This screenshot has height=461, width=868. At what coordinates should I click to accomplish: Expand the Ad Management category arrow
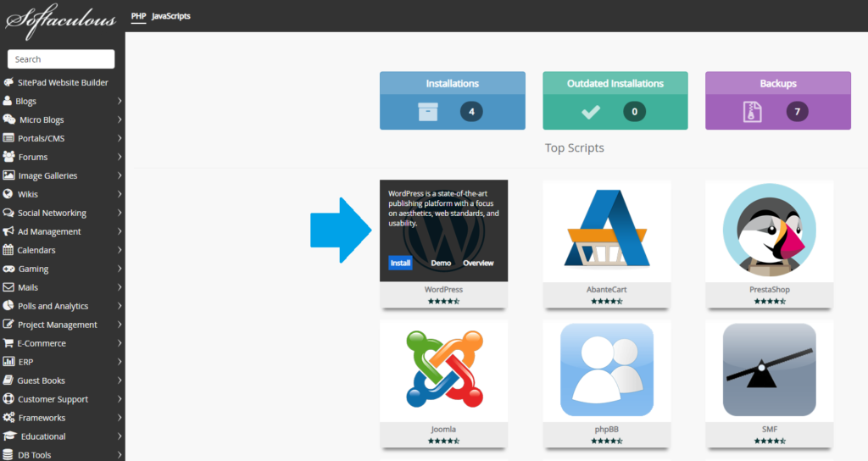pyautogui.click(x=120, y=231)
